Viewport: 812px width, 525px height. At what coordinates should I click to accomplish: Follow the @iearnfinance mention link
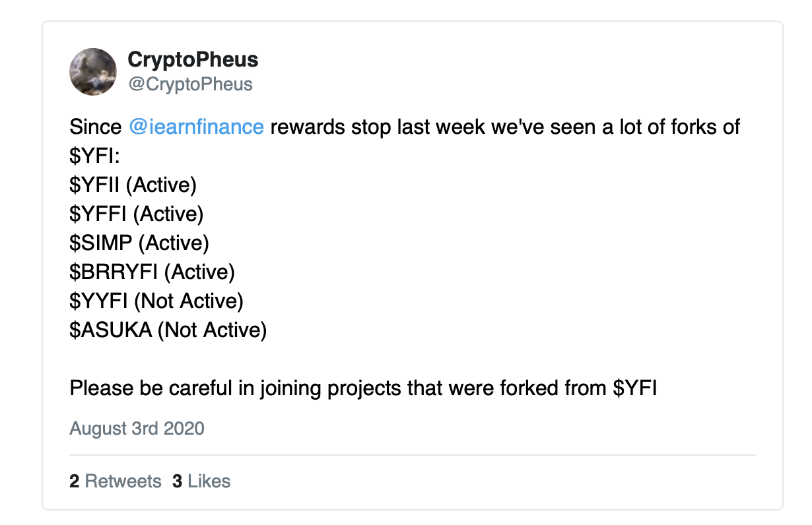click(x=196, y=127)
